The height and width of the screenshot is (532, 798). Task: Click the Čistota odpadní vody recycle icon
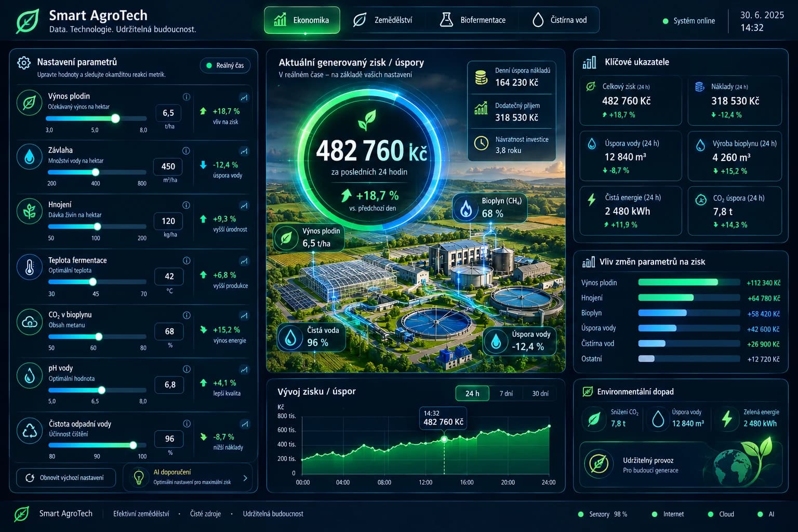coord(29,430)
